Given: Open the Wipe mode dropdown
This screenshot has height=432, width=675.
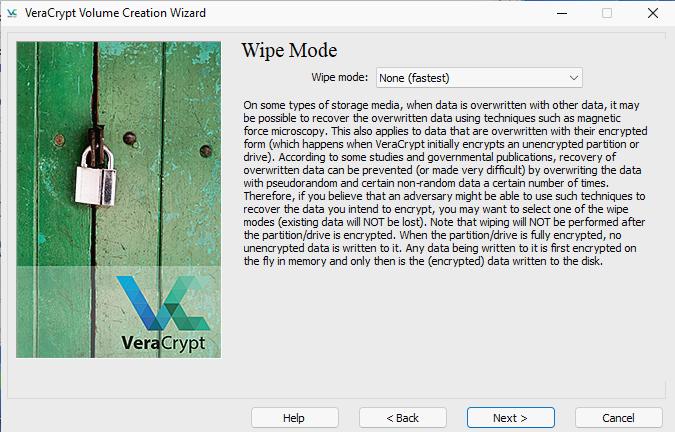Looking at the screenshot, I should click(x=479, y=78).
